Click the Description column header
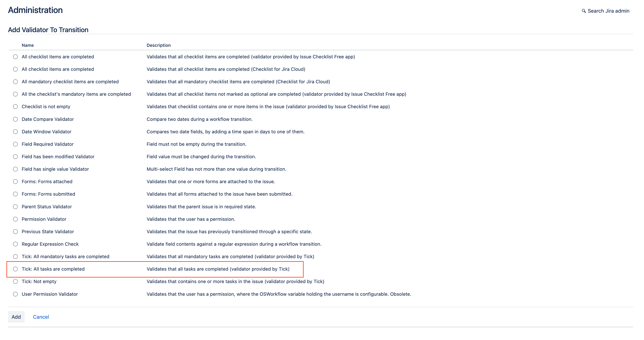 tap(158, 45)
